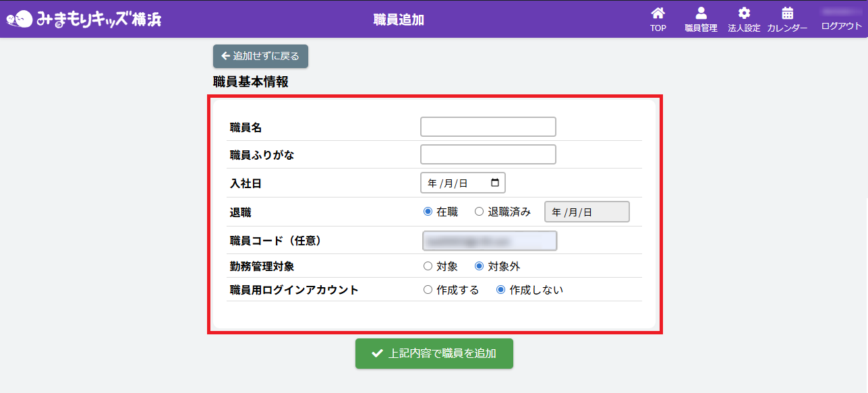Focus the 職員ふりがな text field
This screenshot has width=868, height=393.
point(488,154)
